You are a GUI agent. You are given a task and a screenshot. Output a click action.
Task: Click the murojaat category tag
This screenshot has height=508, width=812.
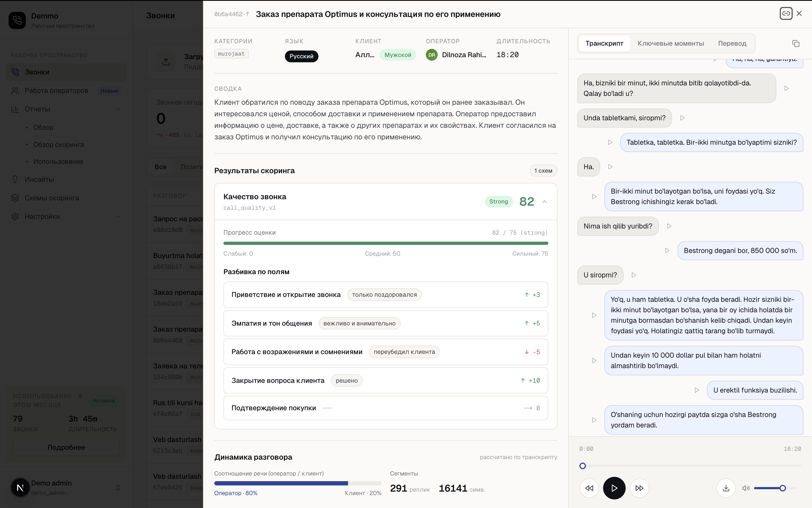pyautogui.click(x=231, y=54)
